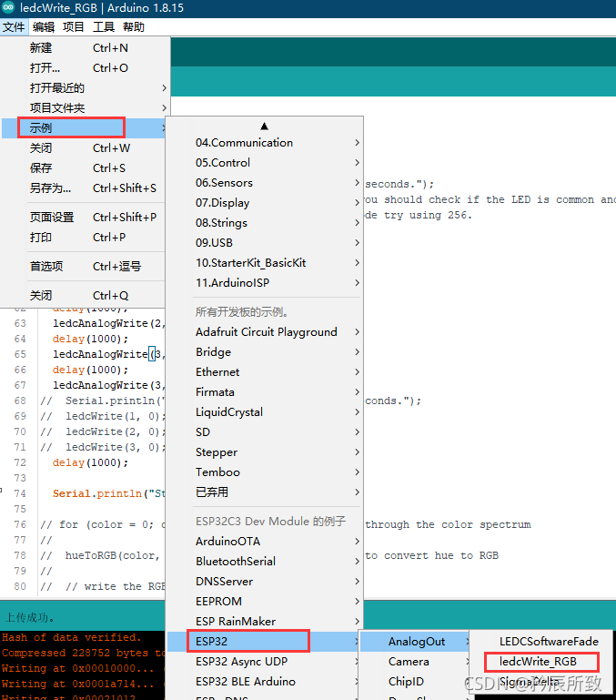
Task: Open 首选项 preferences entry
Action: 85,267
